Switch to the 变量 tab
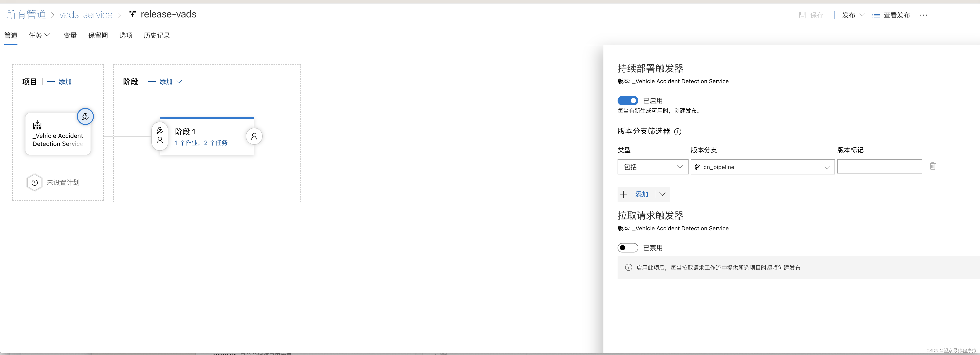 [70, 35]
